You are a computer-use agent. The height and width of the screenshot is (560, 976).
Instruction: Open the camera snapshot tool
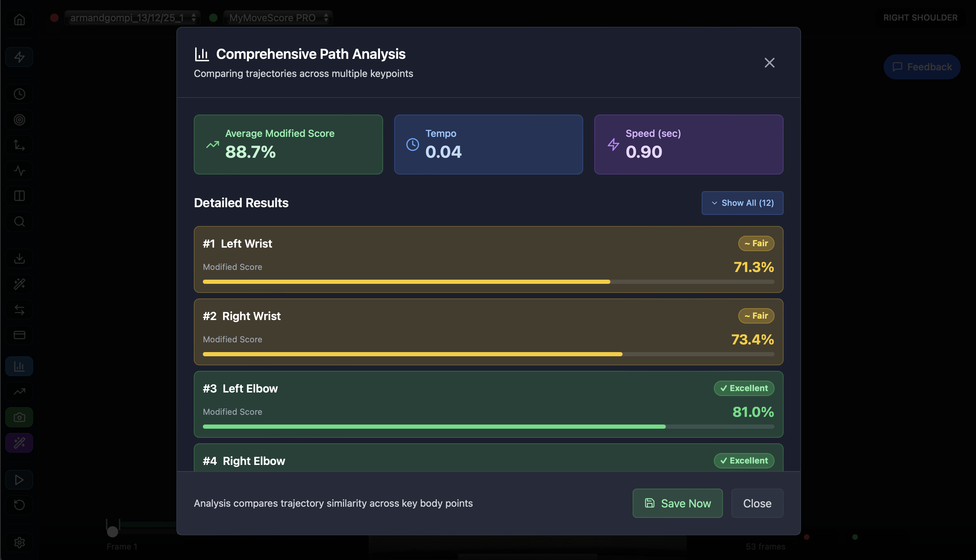coord(19,417)
